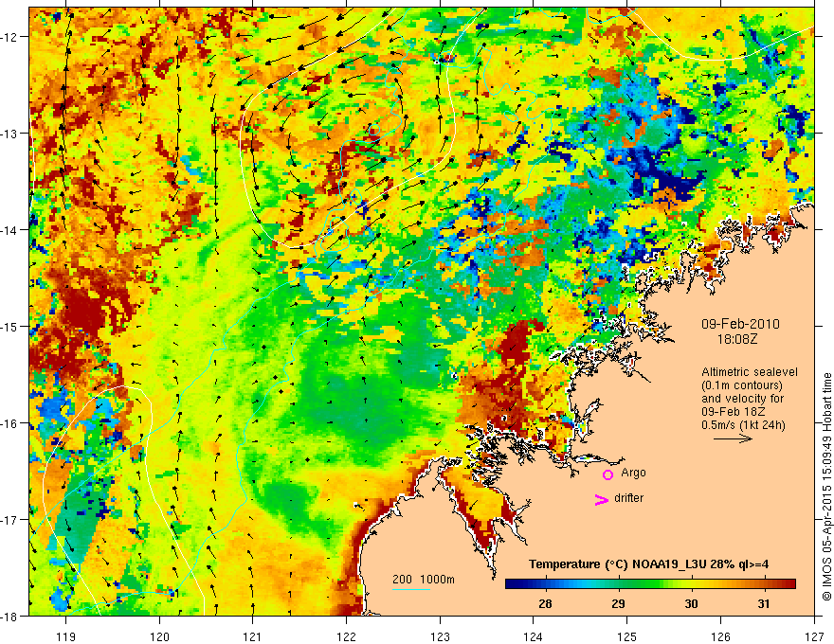Click longitude axis label 122
The image size is (834, 644).
point(346,636)
